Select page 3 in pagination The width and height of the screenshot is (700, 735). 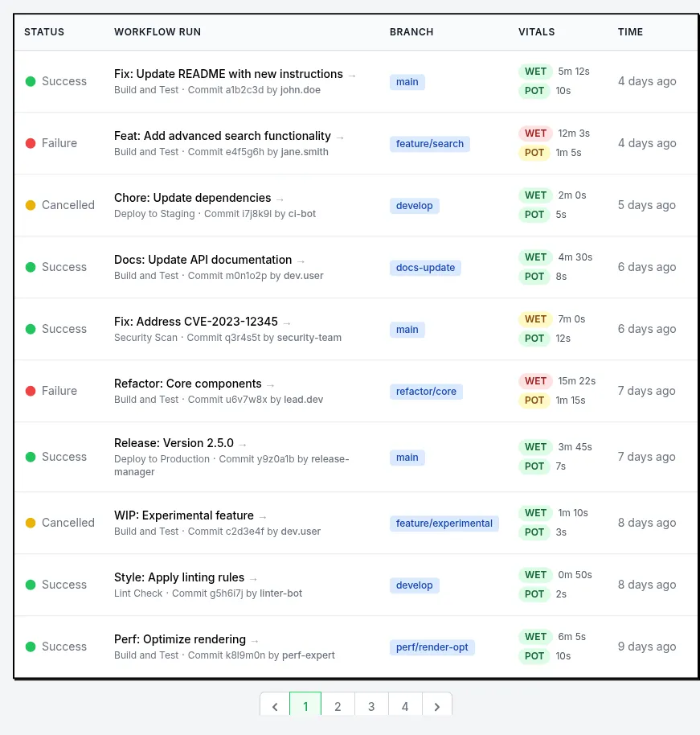pos(371,707)
